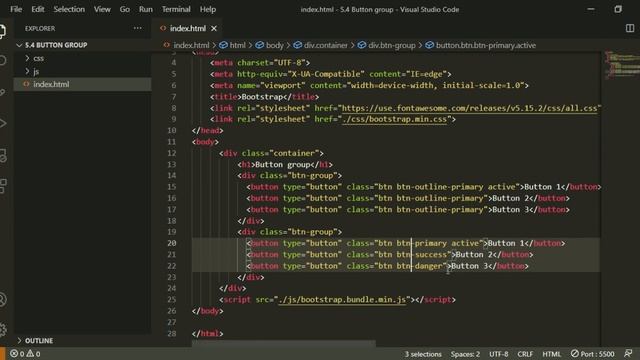Open the Run and Debug icon
The image size is (640, 360).
coord(2,123)
